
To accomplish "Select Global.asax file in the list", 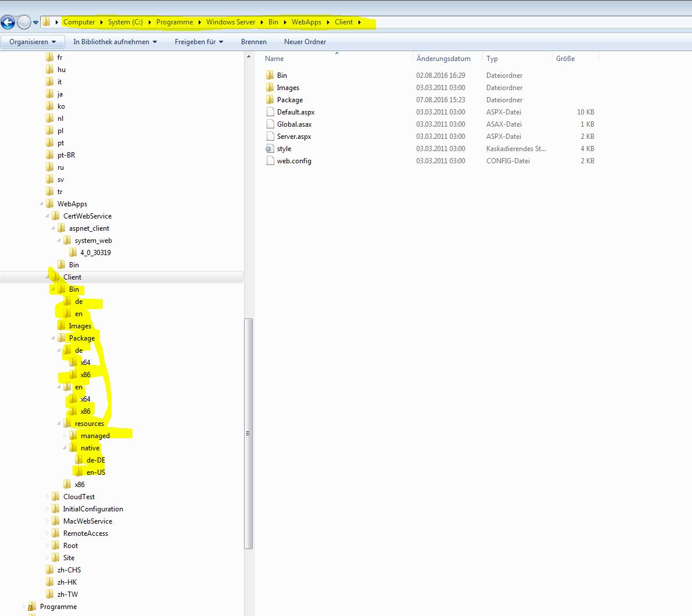I will 294,124.
